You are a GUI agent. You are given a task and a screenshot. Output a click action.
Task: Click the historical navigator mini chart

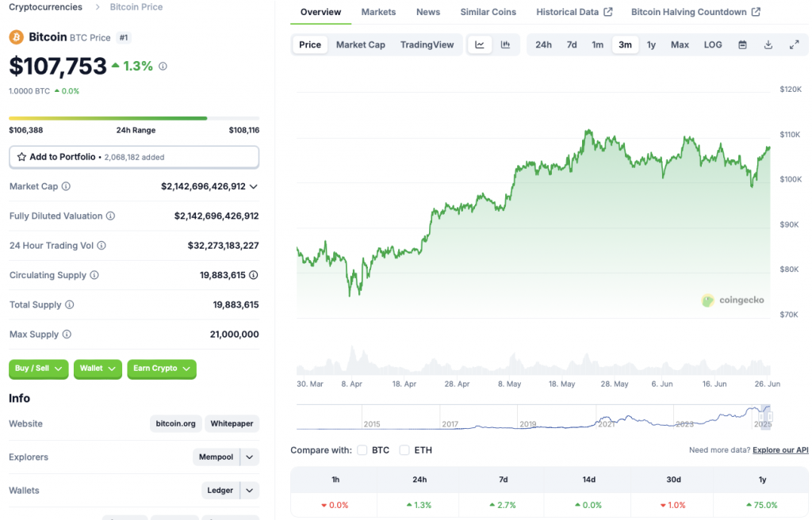point(534,417)
